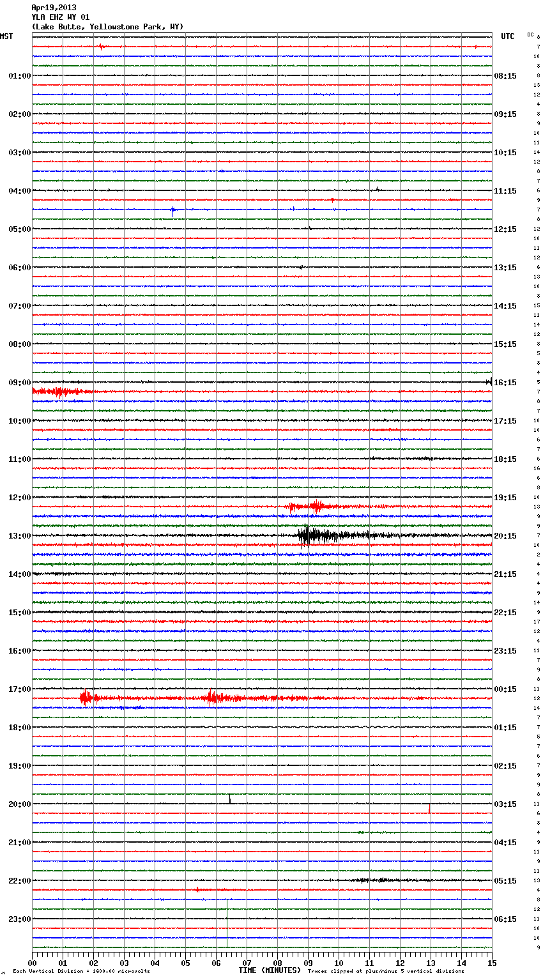Viewport: 543px width, 980px height.
Task: Select the 13:00 MST hour label
Action: 19,535
